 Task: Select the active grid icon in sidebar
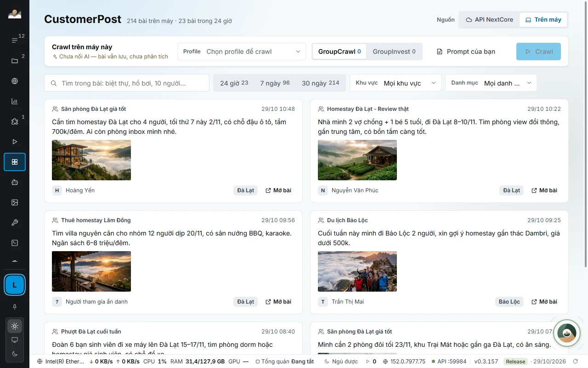coord(15,162)
